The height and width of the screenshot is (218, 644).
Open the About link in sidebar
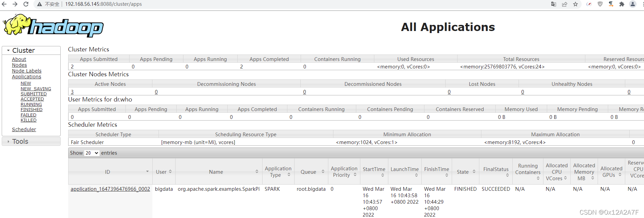[x=19, y=59]
